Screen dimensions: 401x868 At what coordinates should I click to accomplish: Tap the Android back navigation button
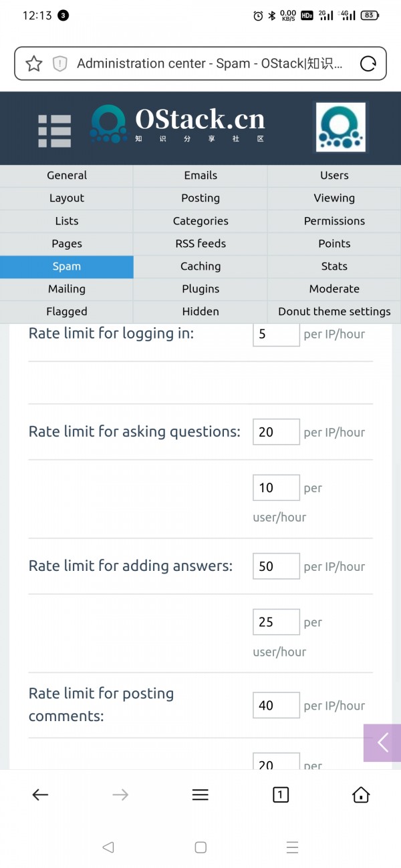click(108, 847)
